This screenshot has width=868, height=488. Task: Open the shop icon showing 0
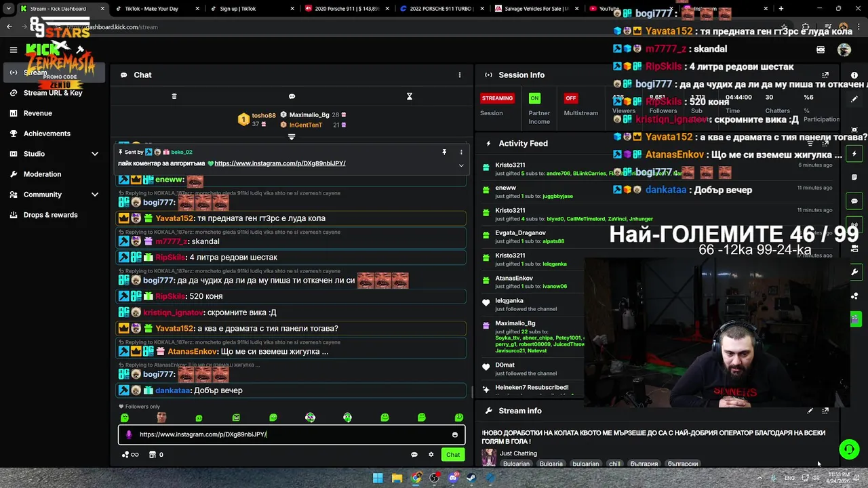156,455
